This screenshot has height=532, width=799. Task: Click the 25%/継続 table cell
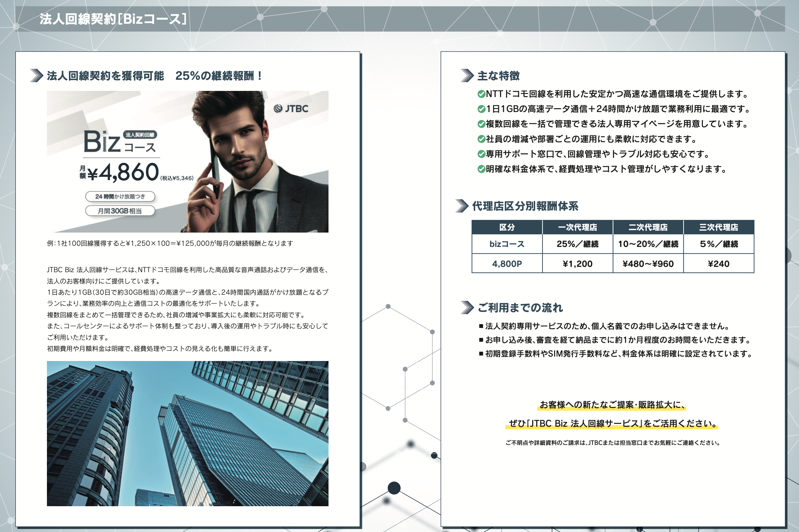tap(578, 244)
